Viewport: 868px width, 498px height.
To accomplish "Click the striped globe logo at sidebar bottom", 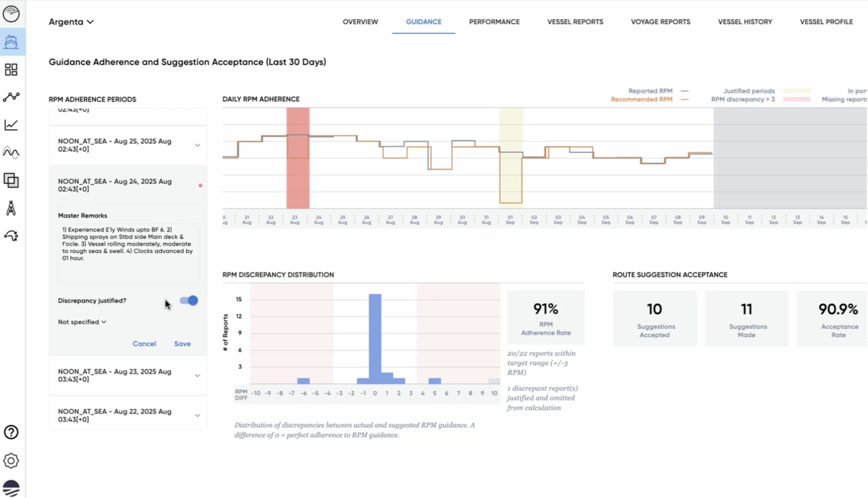I will [x=11, y=488].
